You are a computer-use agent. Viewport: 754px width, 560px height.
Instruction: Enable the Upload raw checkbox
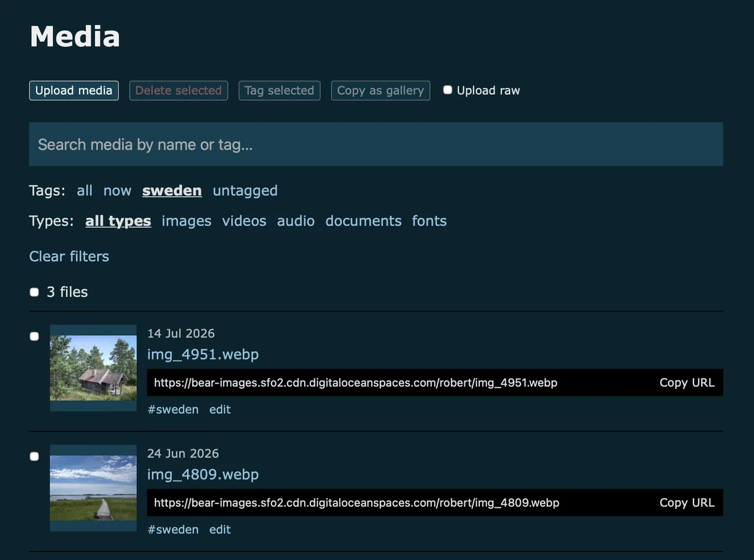(x=447, y=90)
